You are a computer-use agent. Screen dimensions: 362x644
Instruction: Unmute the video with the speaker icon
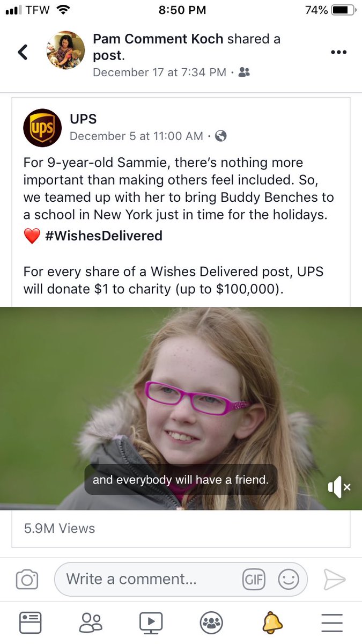pos(339,487)
